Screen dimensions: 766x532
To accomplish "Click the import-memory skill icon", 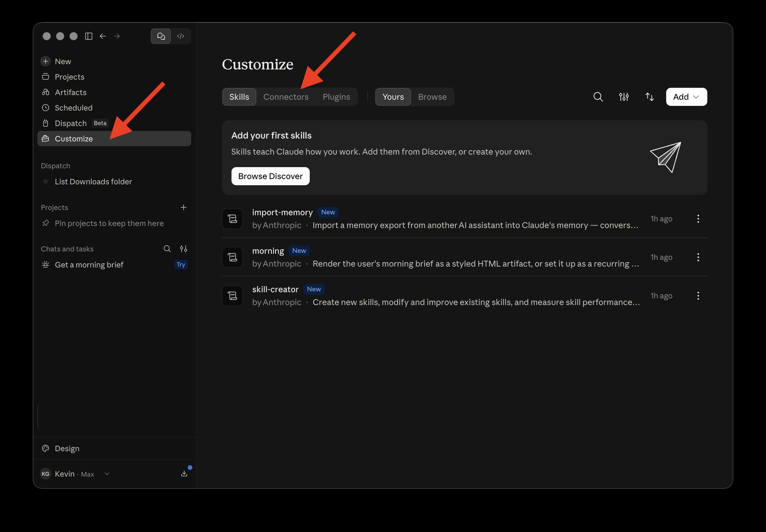I will tap(233, 219).
